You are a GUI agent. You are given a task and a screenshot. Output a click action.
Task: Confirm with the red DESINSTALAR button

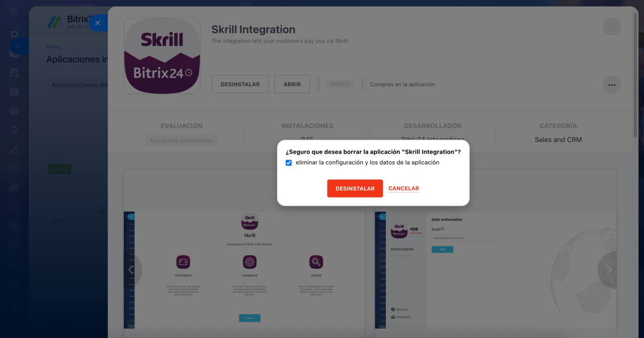pyautogui.click(x=355, y=188)
